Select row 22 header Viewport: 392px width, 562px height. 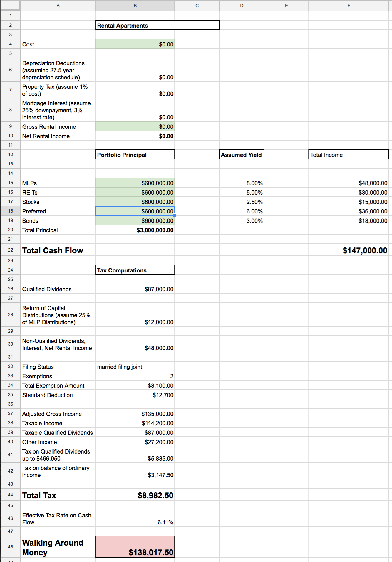pyautogui.click(x=10, y=250)
